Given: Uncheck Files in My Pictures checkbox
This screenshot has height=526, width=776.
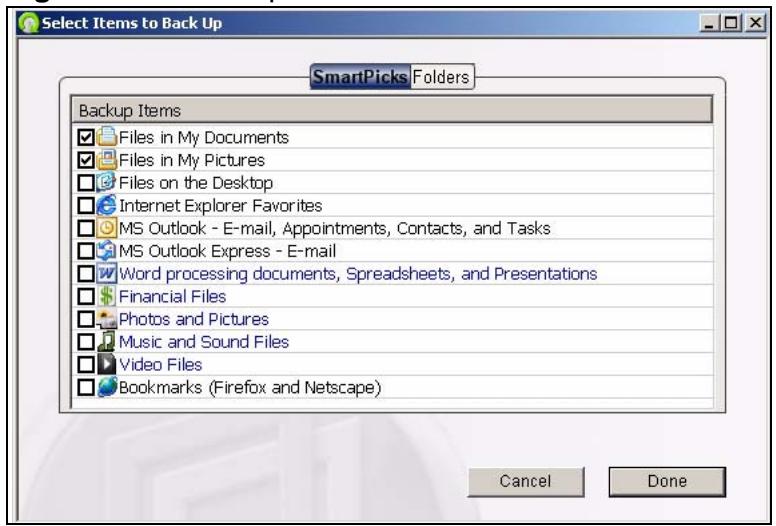Looking at the screenshot, I should [86, 160].
